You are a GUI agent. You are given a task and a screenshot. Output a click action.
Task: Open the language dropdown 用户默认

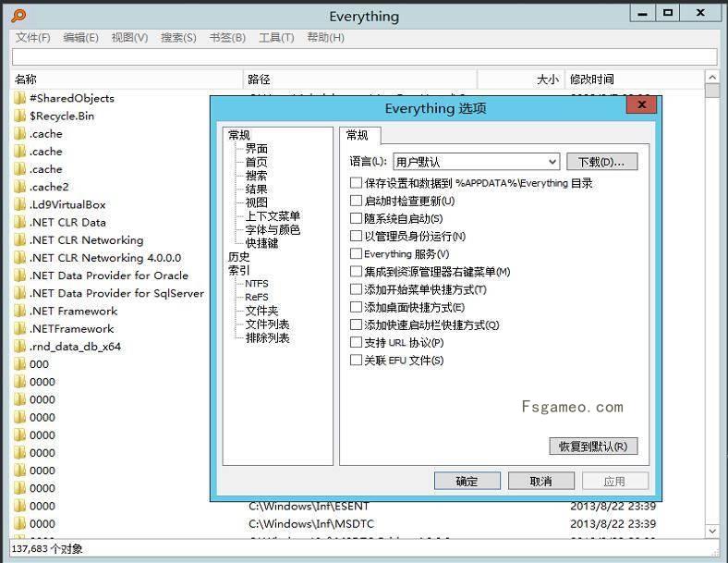click(477, 162)
